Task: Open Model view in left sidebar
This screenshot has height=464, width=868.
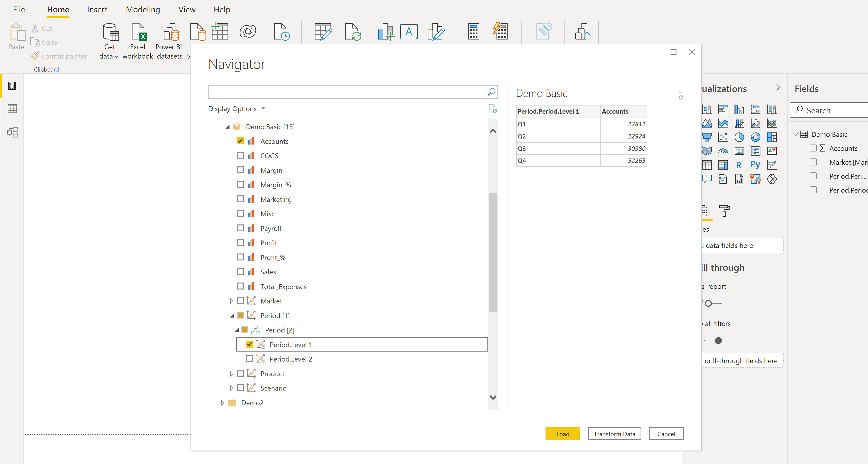Action: pos(13,132)
